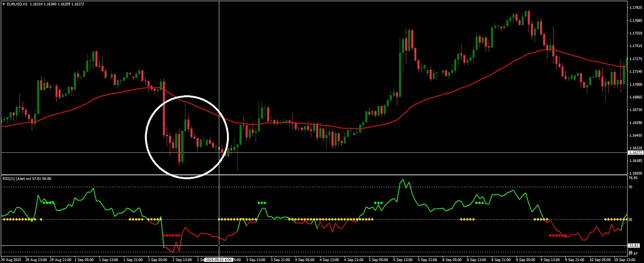The height and width of the screenshot is (263, 644).
Task: Click time axis label 1 Sep 13:00
Action: pos(109,260)
